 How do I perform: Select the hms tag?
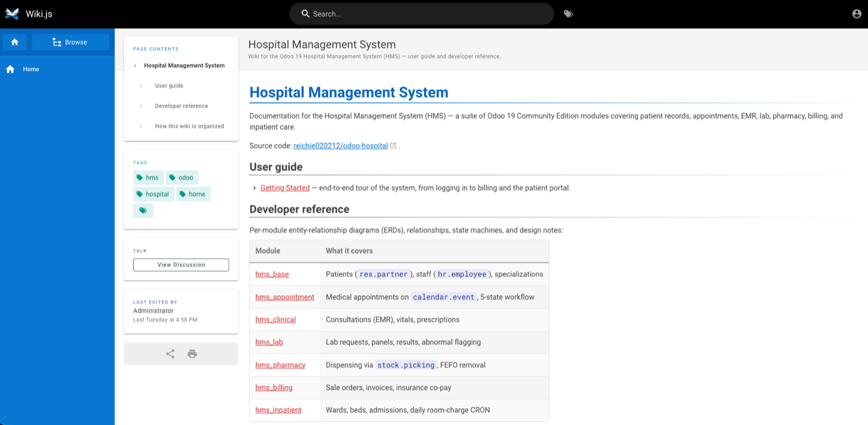point(148,177)
